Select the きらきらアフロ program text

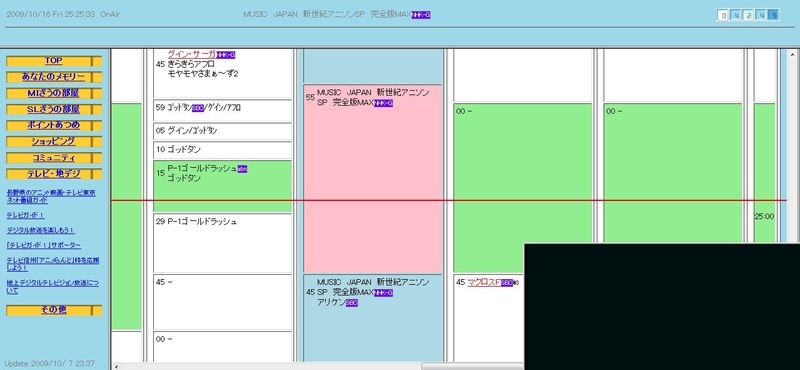tap(191, 65)
